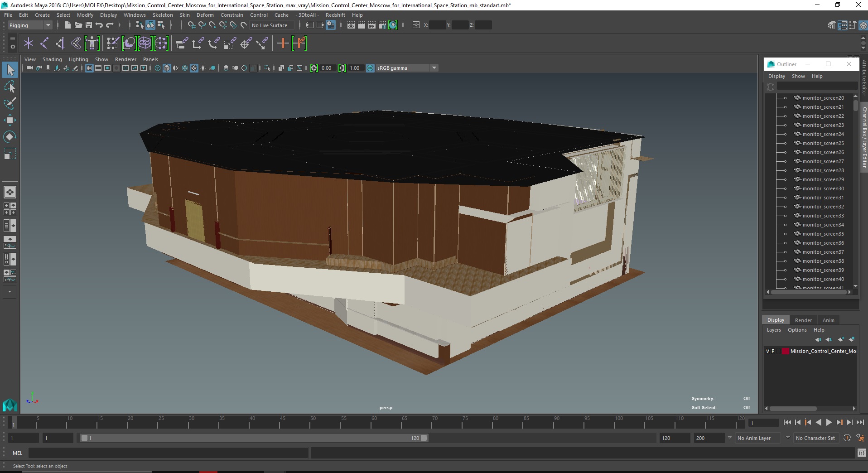868x473 pixels.
Task: Click the MEL command input field
Action: (169, 453)
